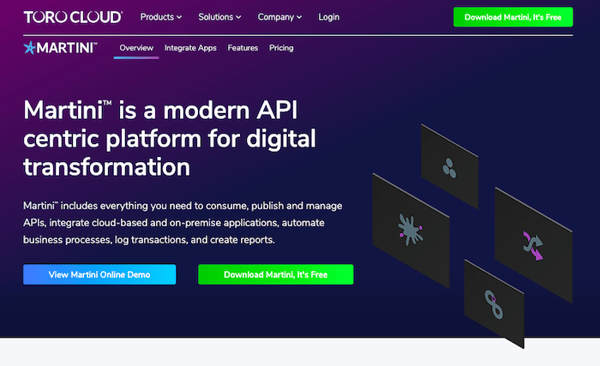The height and width of the screenshot is (366, 600).
Task: Click the infinity loop icon tile
Action: pos(494,304)
